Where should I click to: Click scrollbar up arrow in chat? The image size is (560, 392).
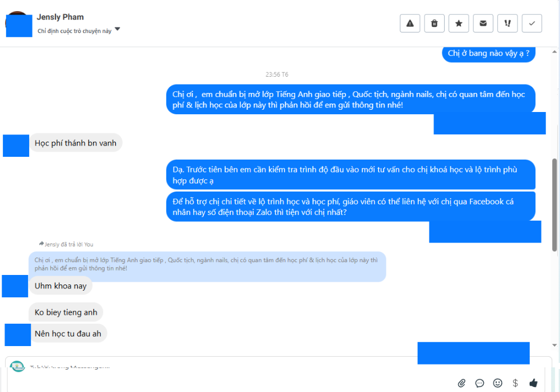(x=554, y=52)
